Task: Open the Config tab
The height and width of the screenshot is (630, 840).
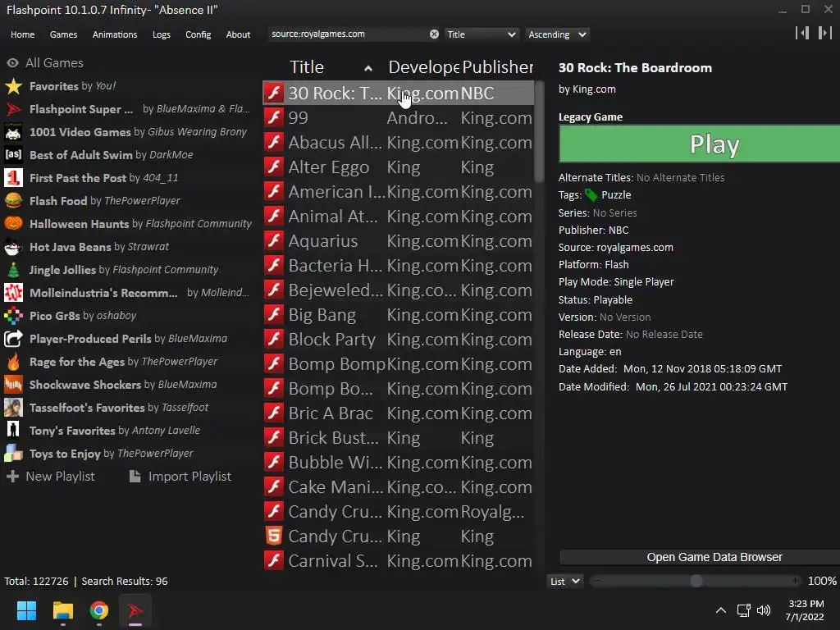Action: tap(199, 34)
